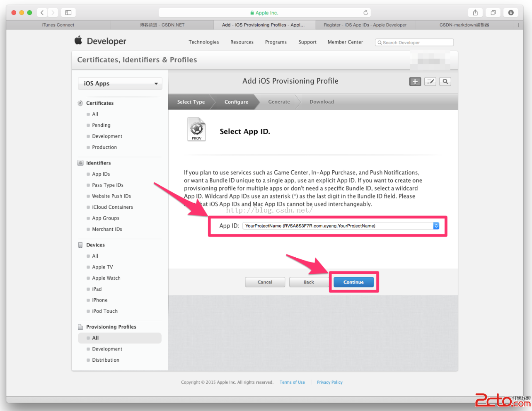Open Pending certificates
The image size is (532, 411).
point(101,125)
